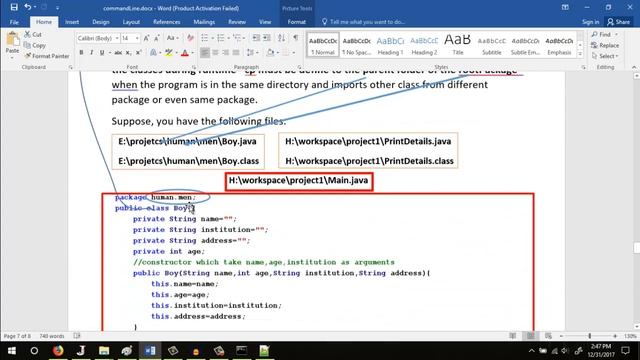Decrease font size with Shrink Font icon
Viewport: 640px width, 360px height.
157,38
